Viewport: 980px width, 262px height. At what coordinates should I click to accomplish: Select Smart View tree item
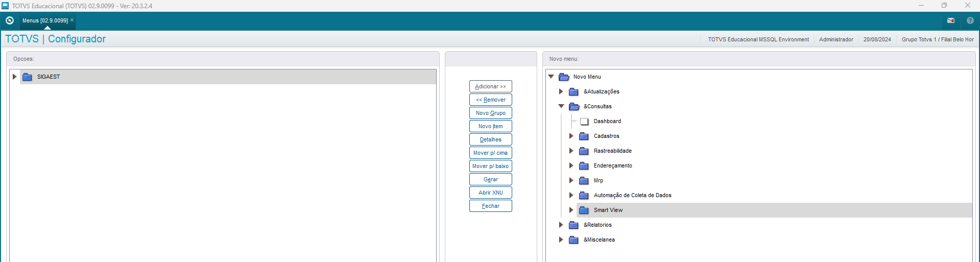[608, 210]
